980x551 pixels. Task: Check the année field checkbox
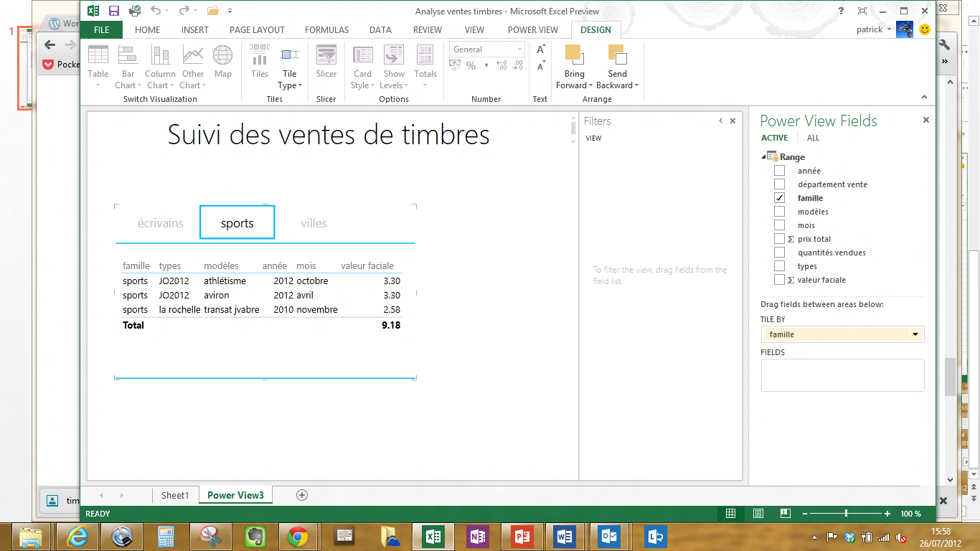(779, 171)
